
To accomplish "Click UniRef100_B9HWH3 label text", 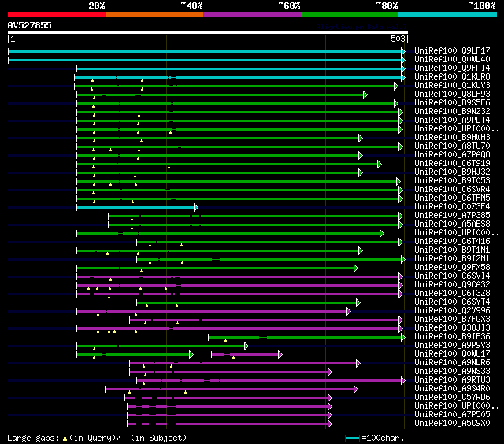I will tap(452, 138).
